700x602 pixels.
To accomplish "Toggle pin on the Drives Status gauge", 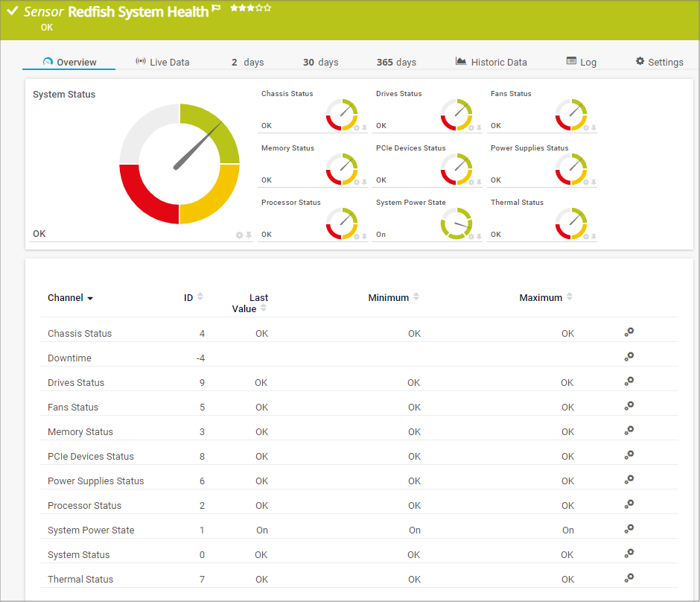I will (479, 128).
